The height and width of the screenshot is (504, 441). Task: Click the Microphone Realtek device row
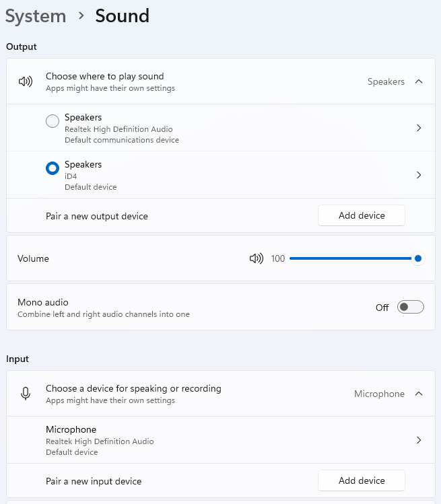[100, 440]
